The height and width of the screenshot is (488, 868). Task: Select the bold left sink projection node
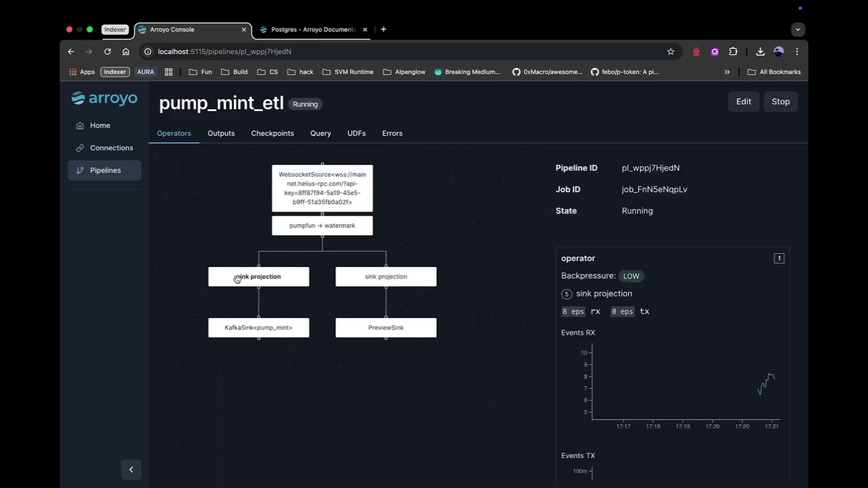[258, 277]
